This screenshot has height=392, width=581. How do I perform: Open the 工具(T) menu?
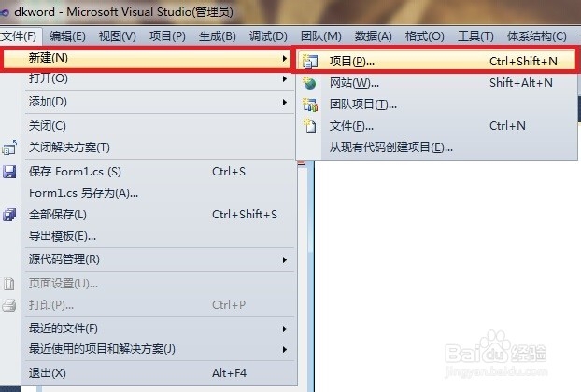(x=475, y=36)
